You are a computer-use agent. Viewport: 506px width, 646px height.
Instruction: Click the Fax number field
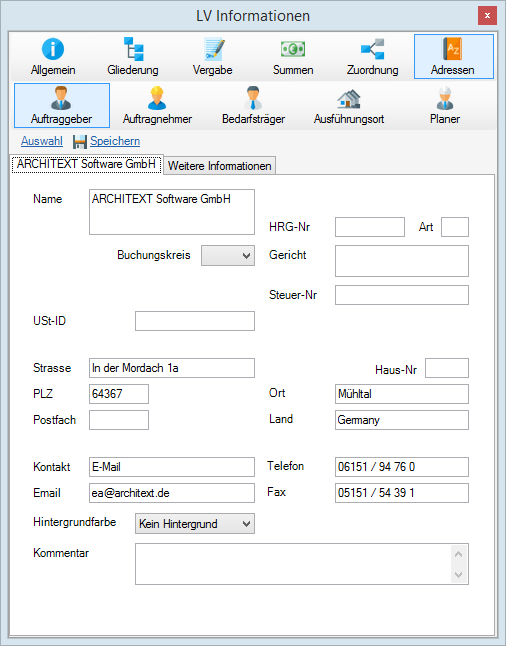tap(402, 493)
